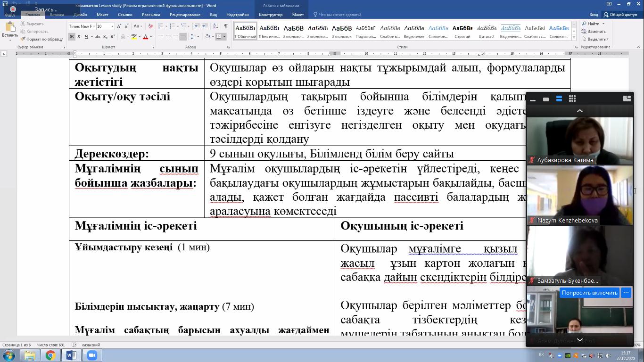Select Аубакирова Катима video thumbnail

(580, 141)
